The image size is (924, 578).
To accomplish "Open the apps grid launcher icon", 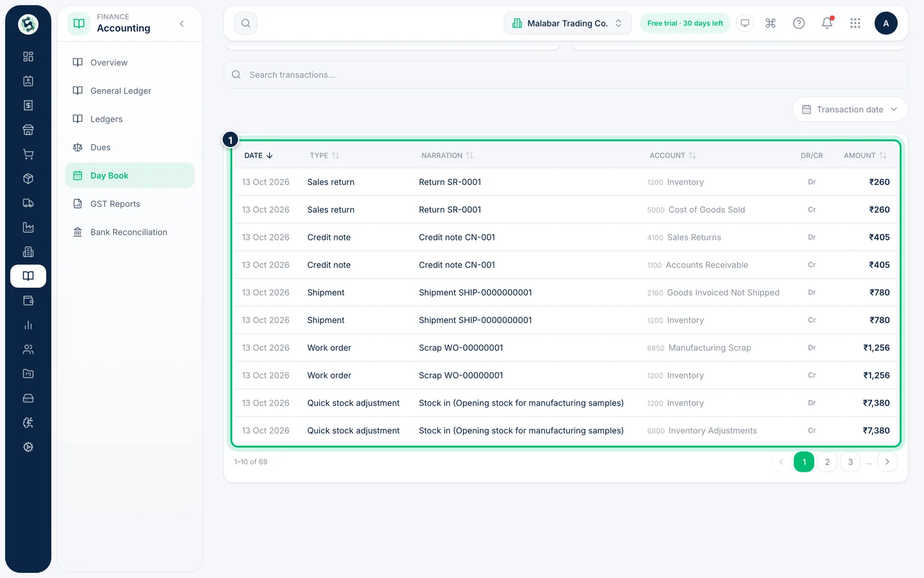I will (x=855, y=23).
